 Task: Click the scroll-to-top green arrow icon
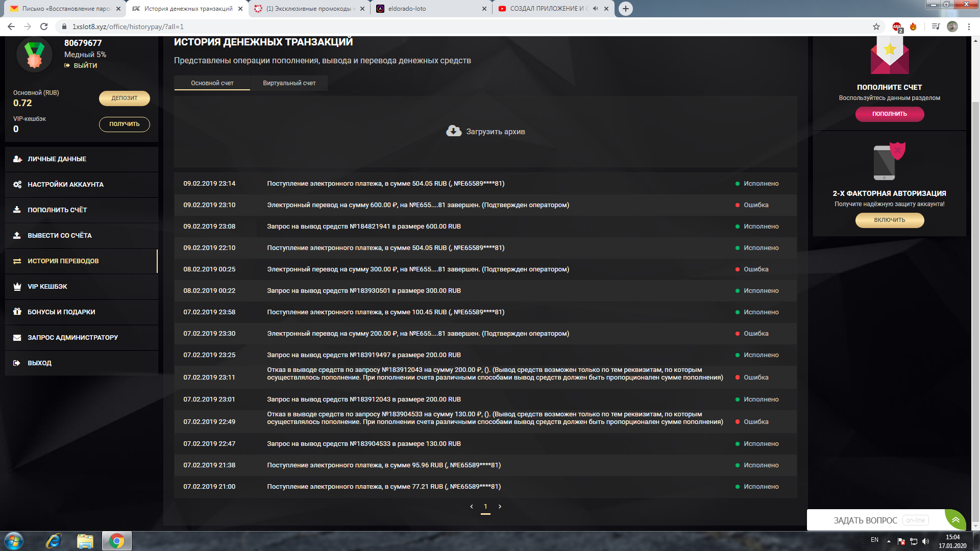pyautogui.click(x=955, y=520)
